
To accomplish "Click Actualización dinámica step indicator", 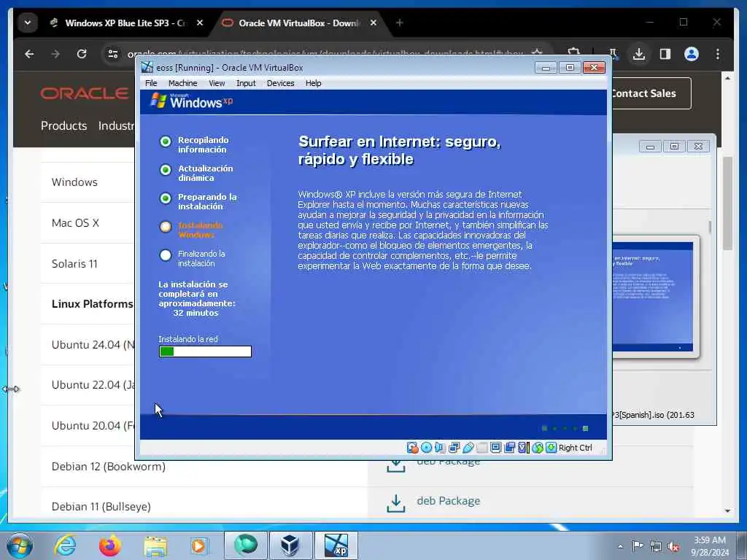I will pyautogui.click(x=166, y=170).
